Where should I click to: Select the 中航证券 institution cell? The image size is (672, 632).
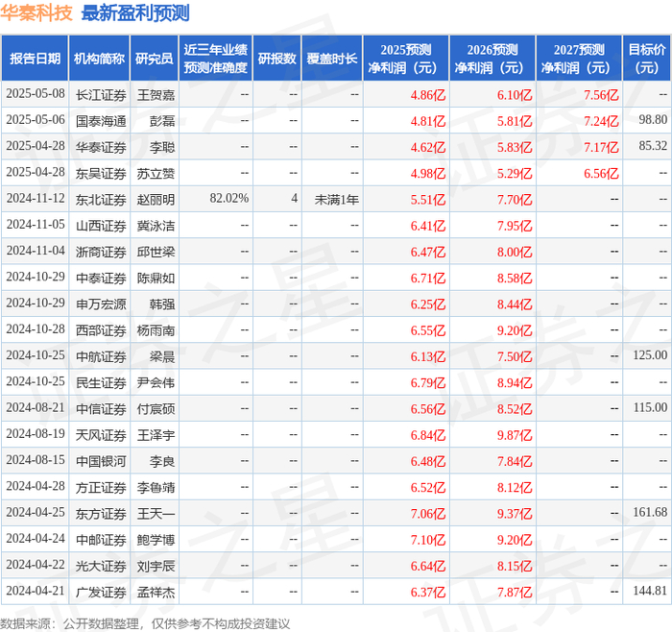click(x=101, y=356)
